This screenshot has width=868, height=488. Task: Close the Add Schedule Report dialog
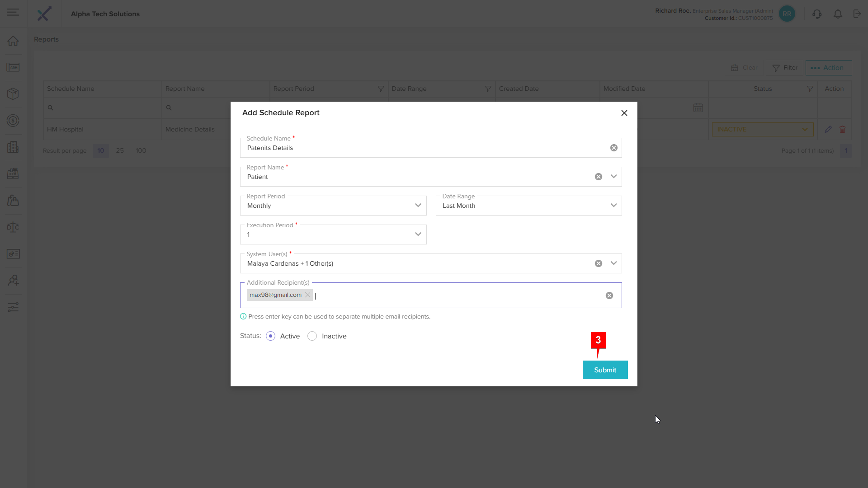624,113
